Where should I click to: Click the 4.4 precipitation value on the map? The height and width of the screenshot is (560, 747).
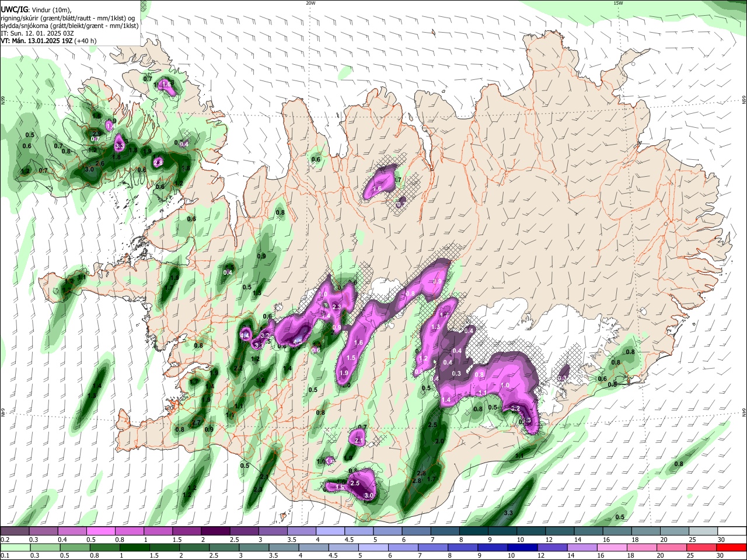(245, 336)
